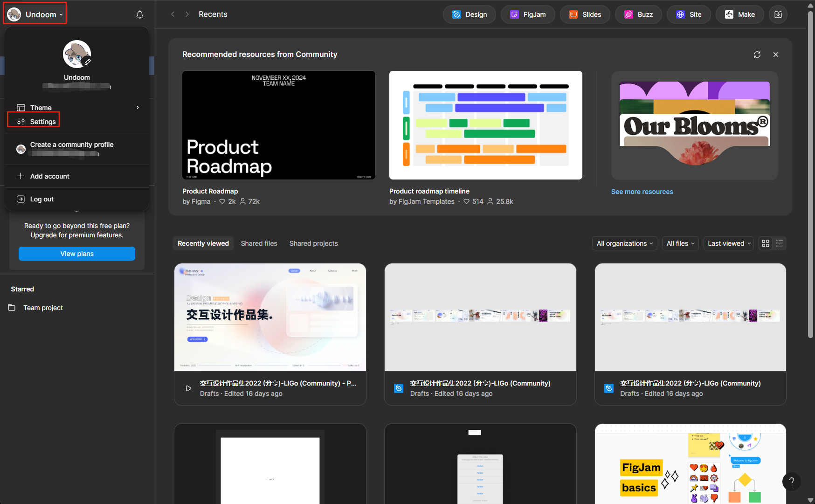Click the Starred section heading
The height and width of the screenshot is (504, 815).
point(22,289)
